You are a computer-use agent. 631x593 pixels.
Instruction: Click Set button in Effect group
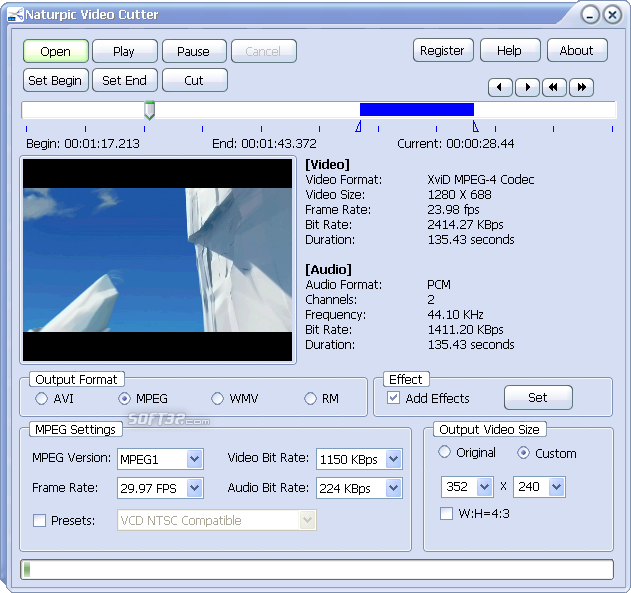coord(538,397)
